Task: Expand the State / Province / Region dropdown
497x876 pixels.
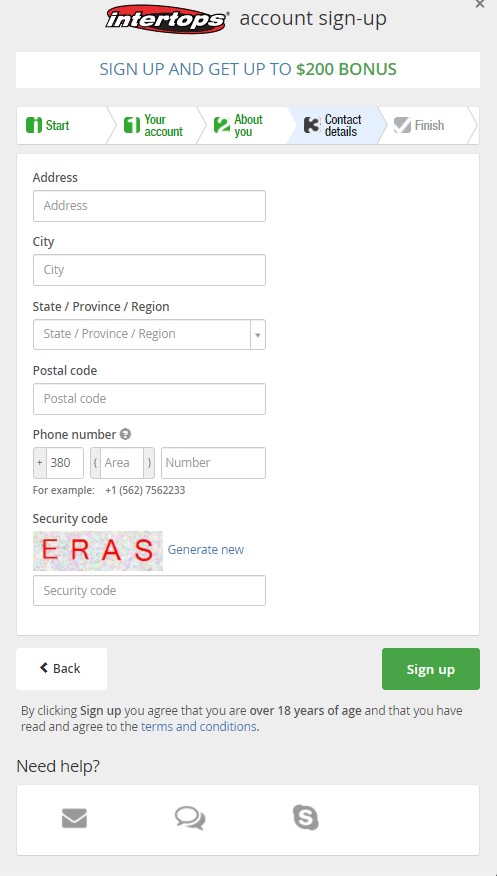Action: pyautogui.click(x=149, y=335)
